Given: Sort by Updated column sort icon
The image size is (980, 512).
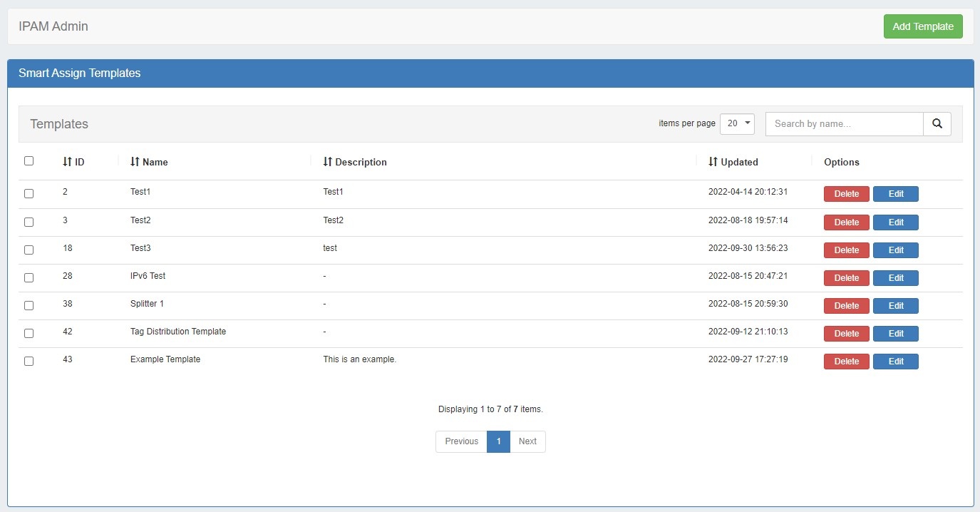Looking at the screenshot, I should (713, 162).
